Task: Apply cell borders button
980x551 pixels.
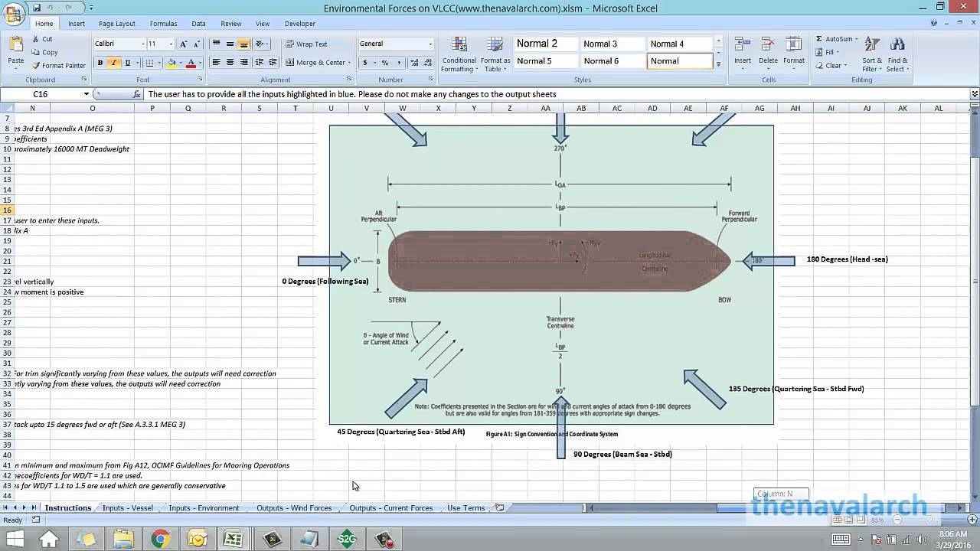Action: pyautogui.click(x=149, y=63)
